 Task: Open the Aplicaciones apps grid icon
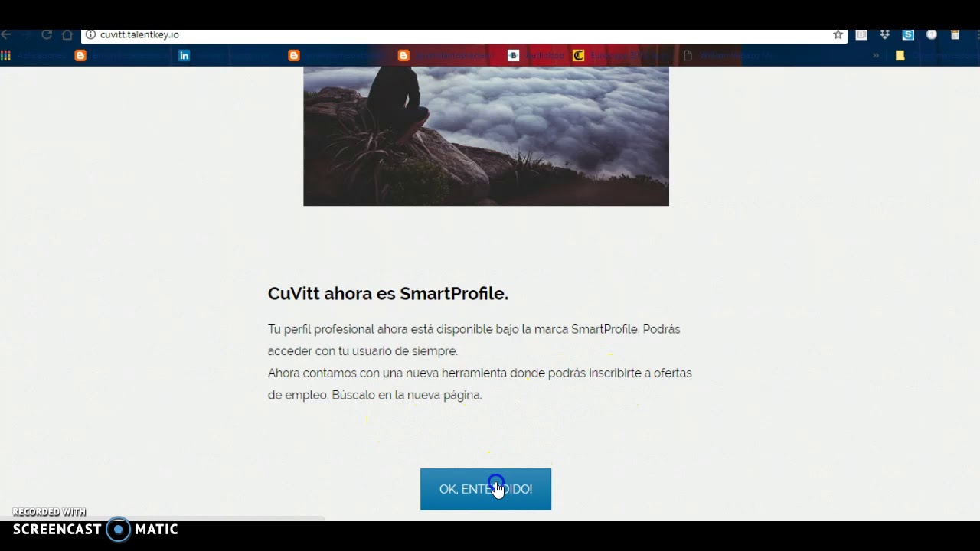pyautogui.click(x=5, y=55)
